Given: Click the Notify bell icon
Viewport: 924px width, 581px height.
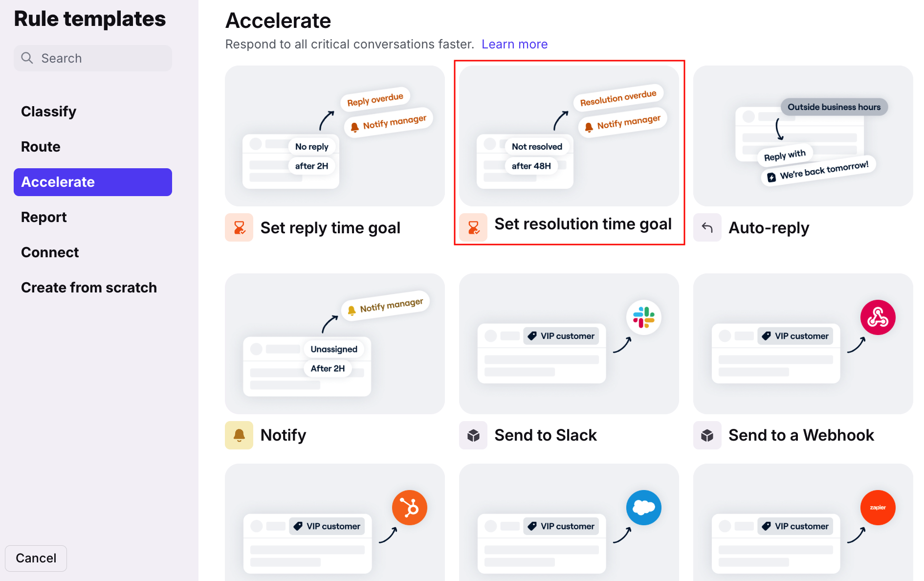Looking at the screenshot, I should [x=239, y=435].
